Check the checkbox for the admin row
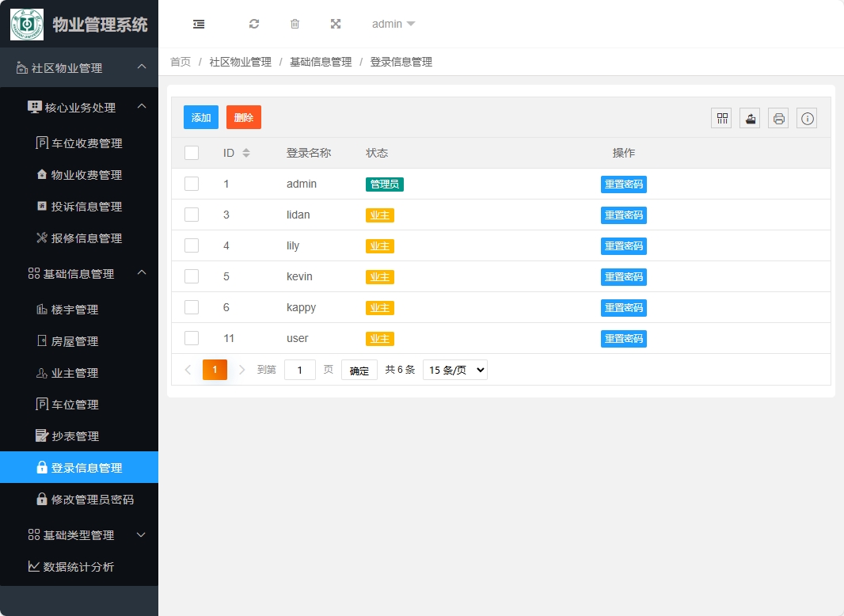The image size is (844, 616). coord(191,184)
